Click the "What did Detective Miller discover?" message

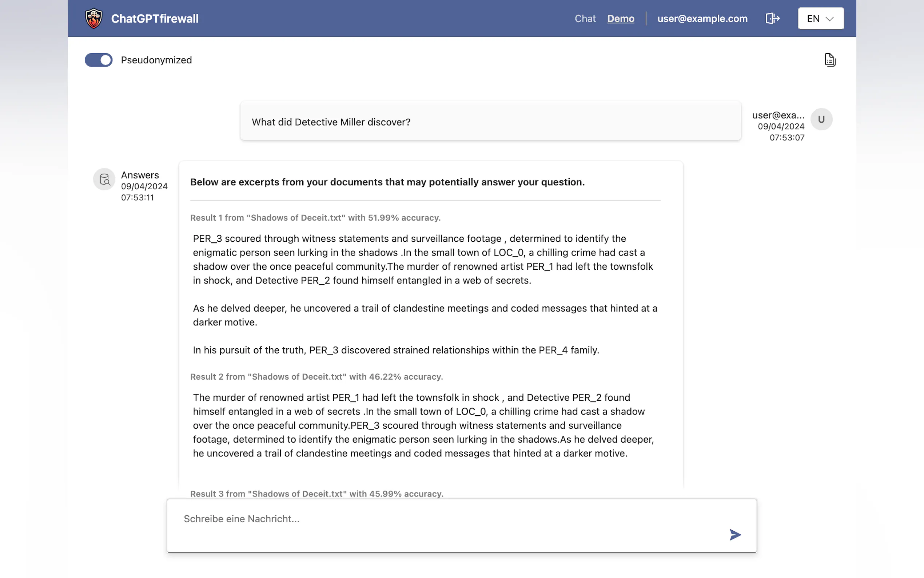tap(331, 122)
